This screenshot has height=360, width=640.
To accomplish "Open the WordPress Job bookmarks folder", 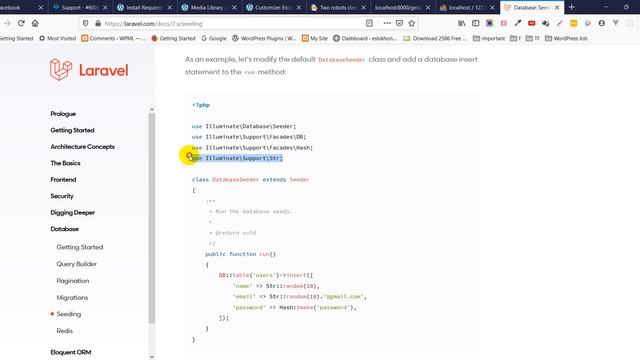I will coord(566,38).
